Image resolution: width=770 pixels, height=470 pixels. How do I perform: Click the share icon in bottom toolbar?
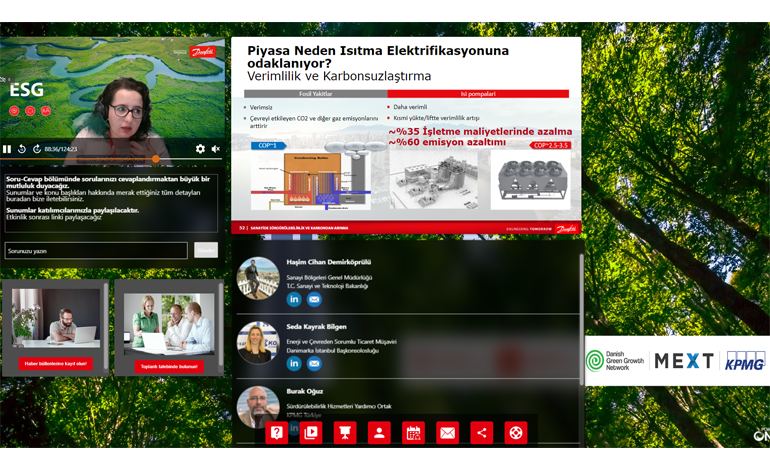(x=481, y=433)
